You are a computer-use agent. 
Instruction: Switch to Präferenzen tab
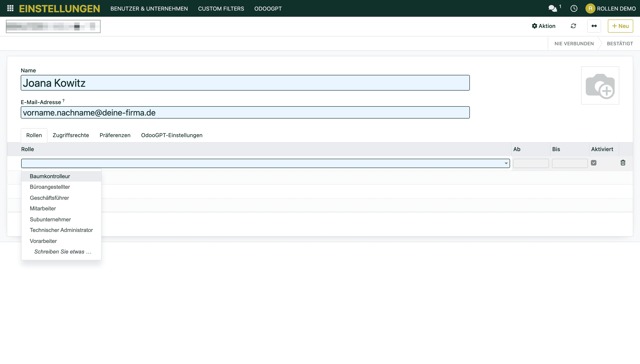pyautogui.click(x=115, y=135)
